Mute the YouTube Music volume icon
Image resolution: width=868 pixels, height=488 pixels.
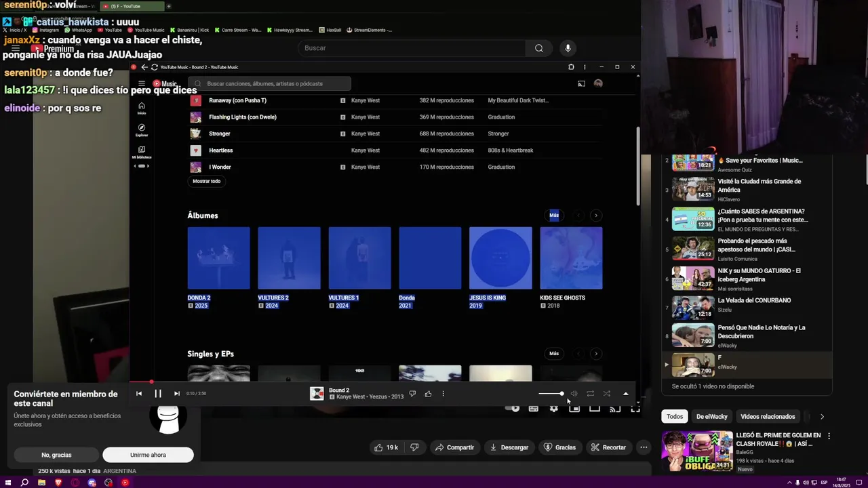574,394
